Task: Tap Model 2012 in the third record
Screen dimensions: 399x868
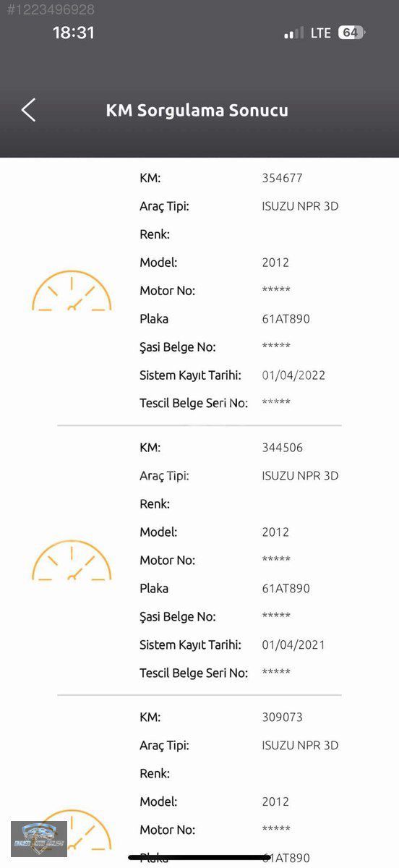Action: 275,802
